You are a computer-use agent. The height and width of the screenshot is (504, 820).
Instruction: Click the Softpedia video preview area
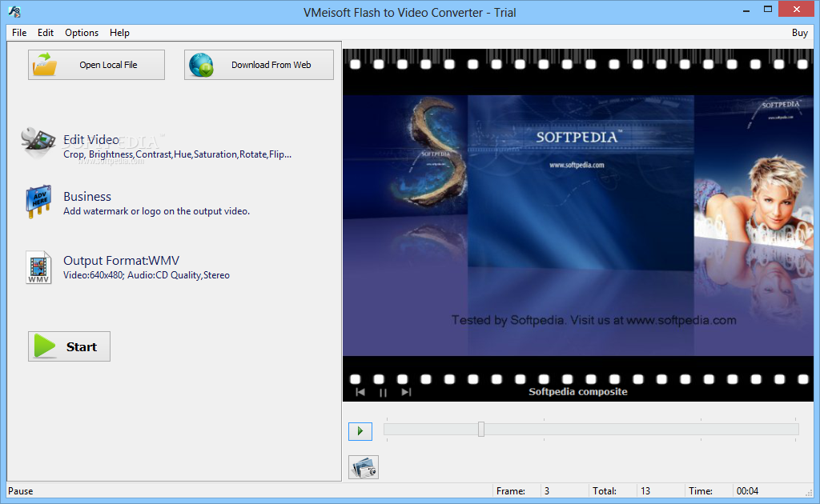pos(578,225)
